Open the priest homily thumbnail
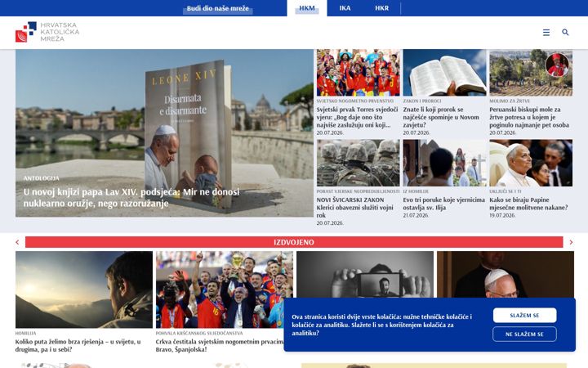 click(x=444, y=163)
